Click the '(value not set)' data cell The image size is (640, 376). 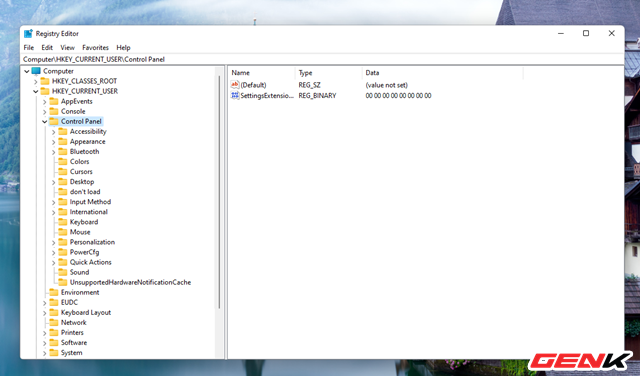pos(387,85)
